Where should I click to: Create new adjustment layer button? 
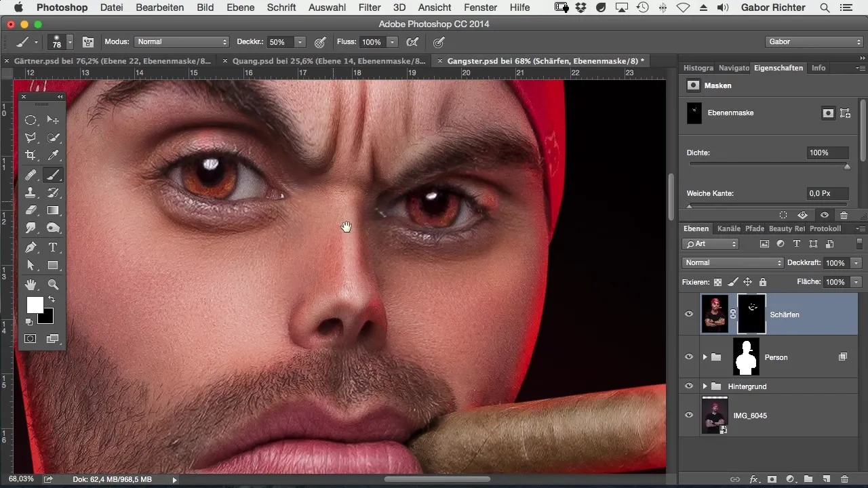(x=790, y=479)
